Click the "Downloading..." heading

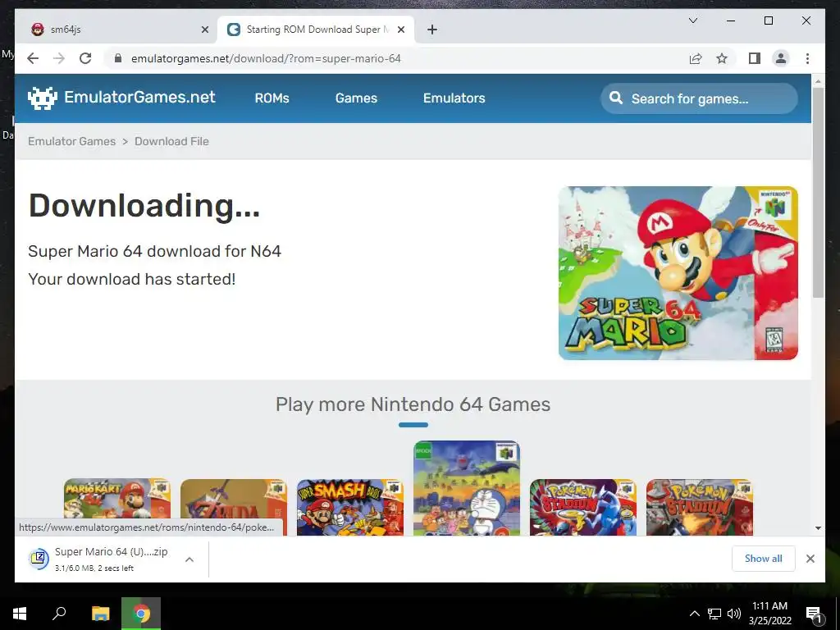point(144,206)
